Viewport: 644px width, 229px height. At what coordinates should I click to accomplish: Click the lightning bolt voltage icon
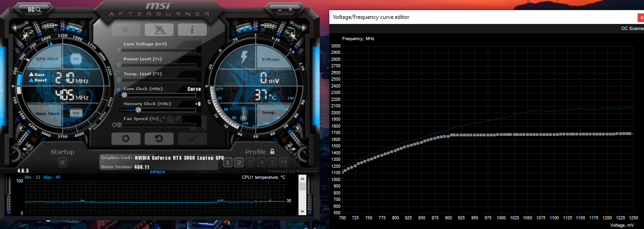click(x=244, y=58)
